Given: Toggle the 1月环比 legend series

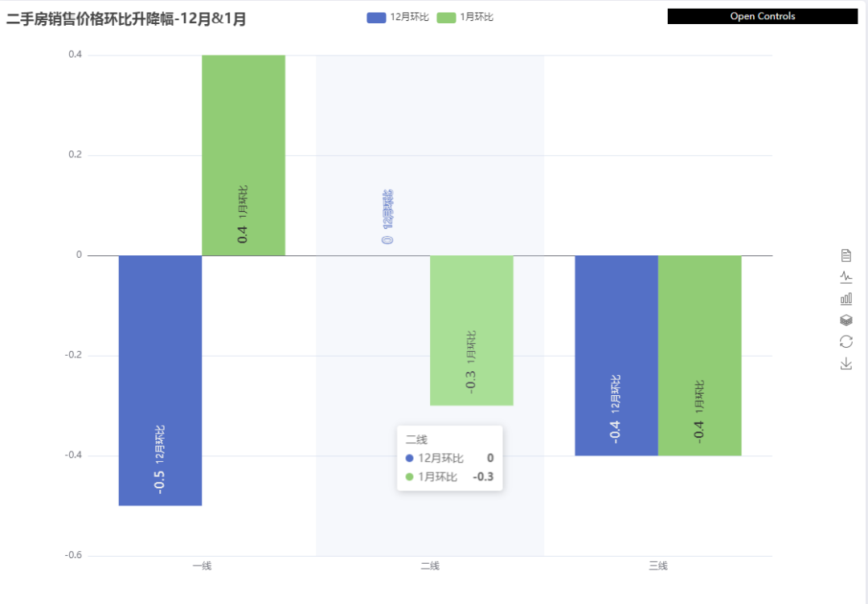Looking at the screenshot, I should [465, 17].
